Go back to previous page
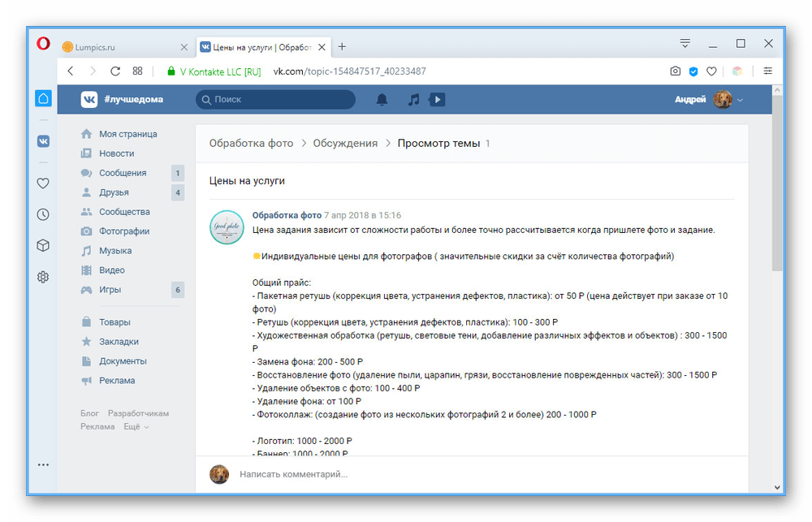 point(71,71)
